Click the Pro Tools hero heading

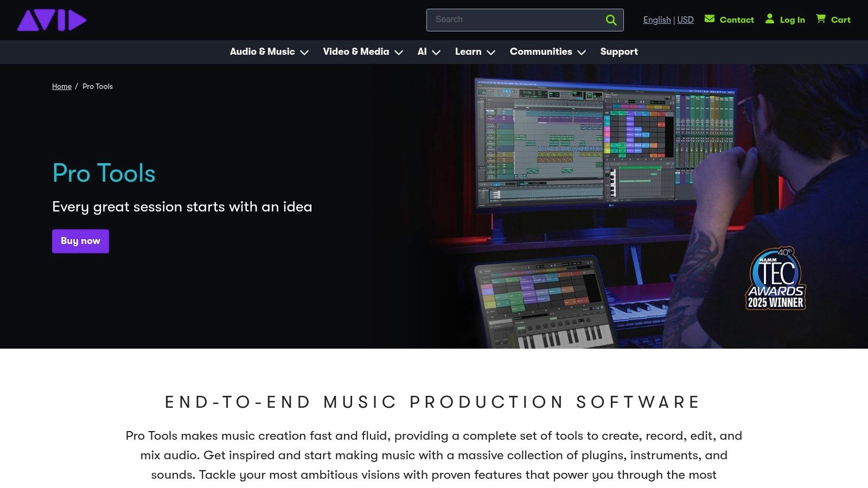104,174
